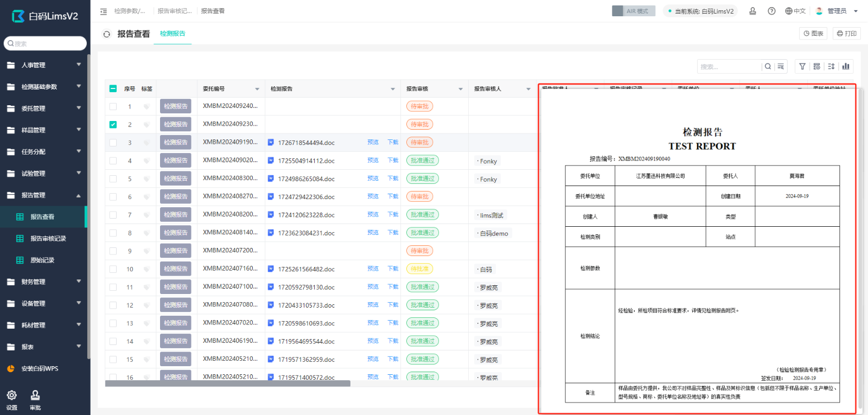Click the table horizontal scrollbar
The width and height of the screenshot is (868, 415).
(x=228, y=384)
